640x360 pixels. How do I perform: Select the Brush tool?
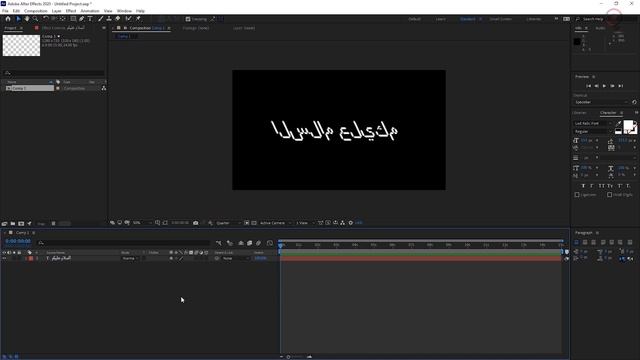[100, 19]
